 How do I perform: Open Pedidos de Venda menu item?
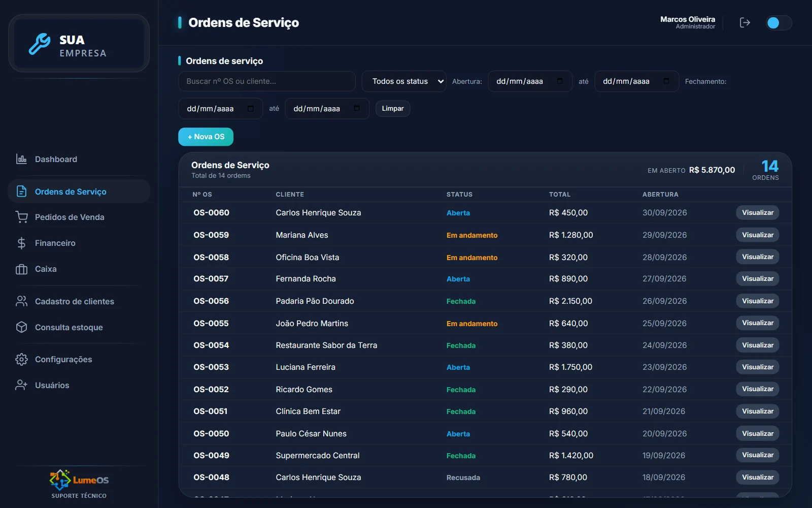pyautogui.click(x=79, y=217)
